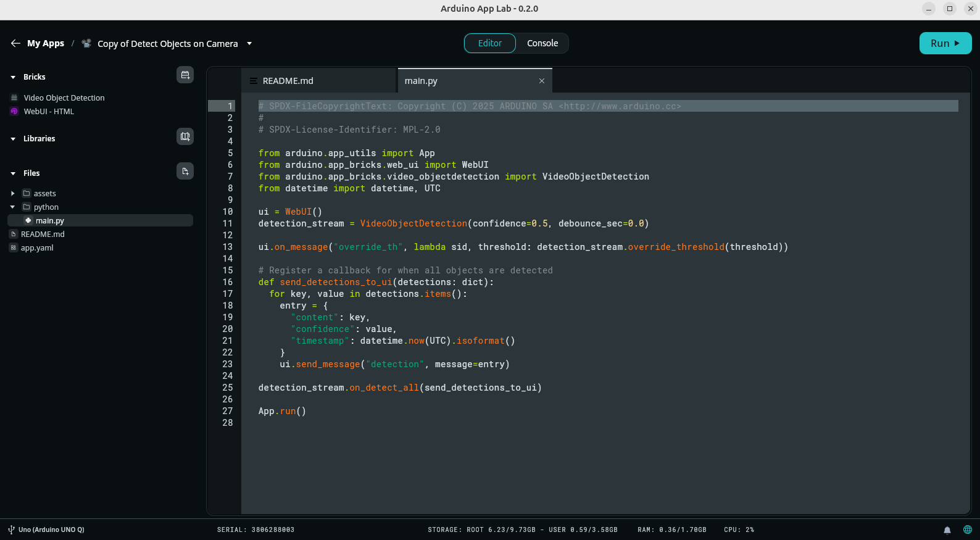Click the README.md file icon in tree

[14, 235]
